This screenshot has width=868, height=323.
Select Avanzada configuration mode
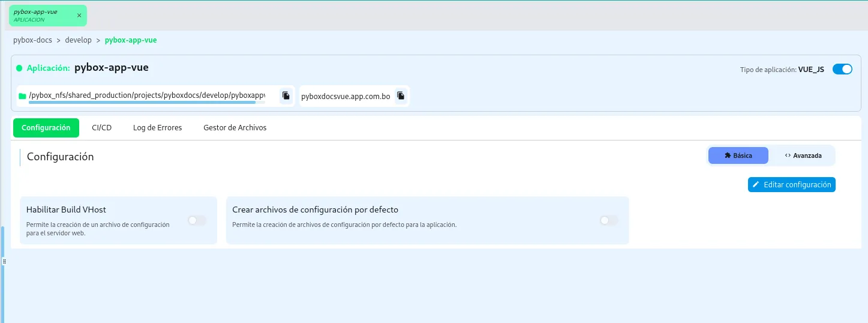[x=803, y=155]
